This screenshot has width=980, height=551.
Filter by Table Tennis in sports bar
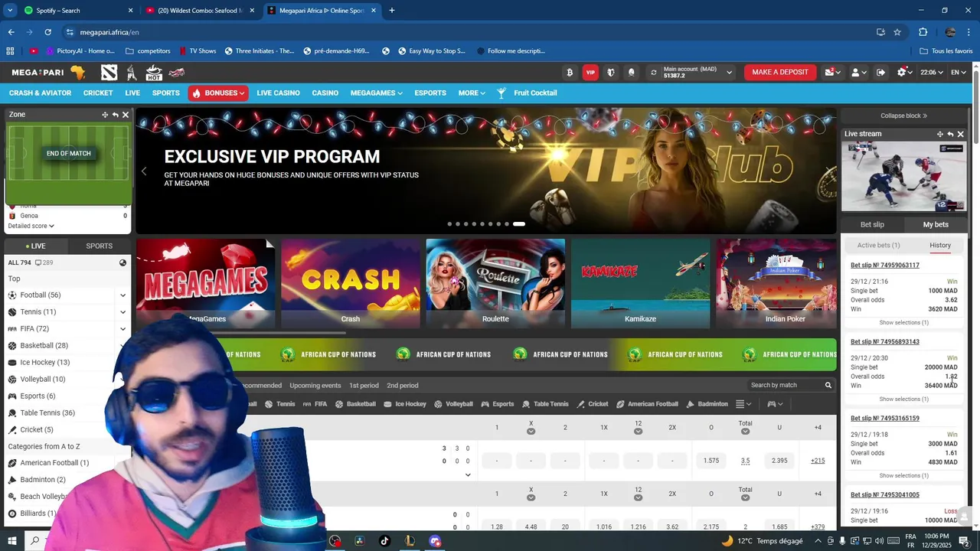[x=545, y=404]
